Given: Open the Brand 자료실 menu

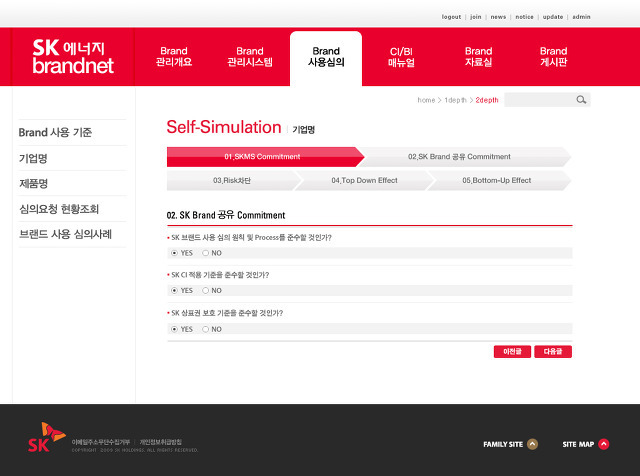Looking at the screenshot, I should pos(478,57).
